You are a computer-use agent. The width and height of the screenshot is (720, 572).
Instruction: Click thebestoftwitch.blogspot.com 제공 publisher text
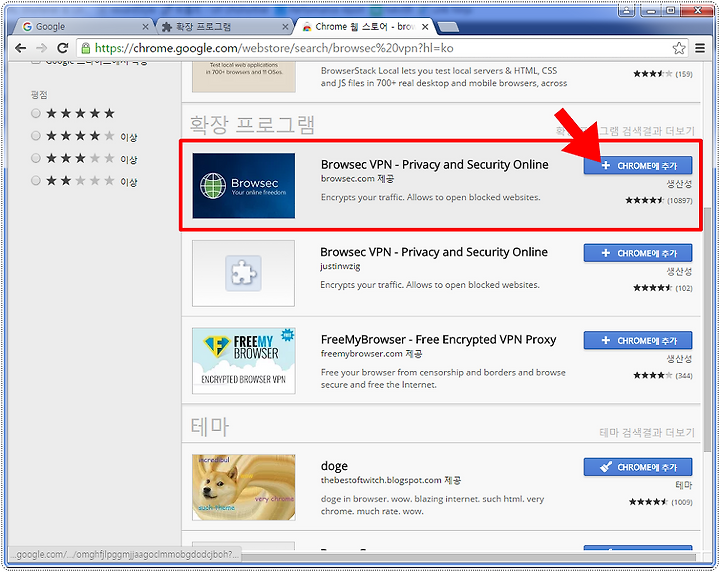391,480
